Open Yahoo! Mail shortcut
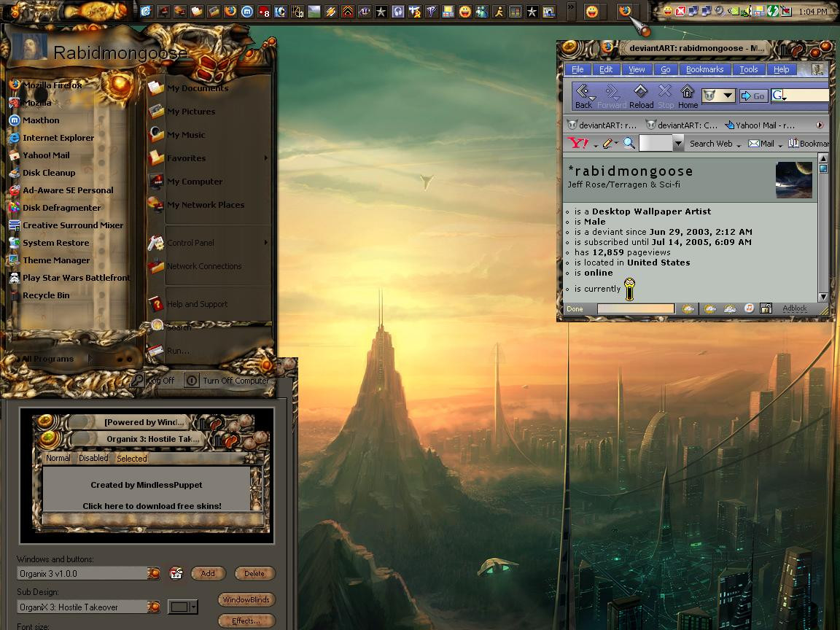 pos(40,155)
